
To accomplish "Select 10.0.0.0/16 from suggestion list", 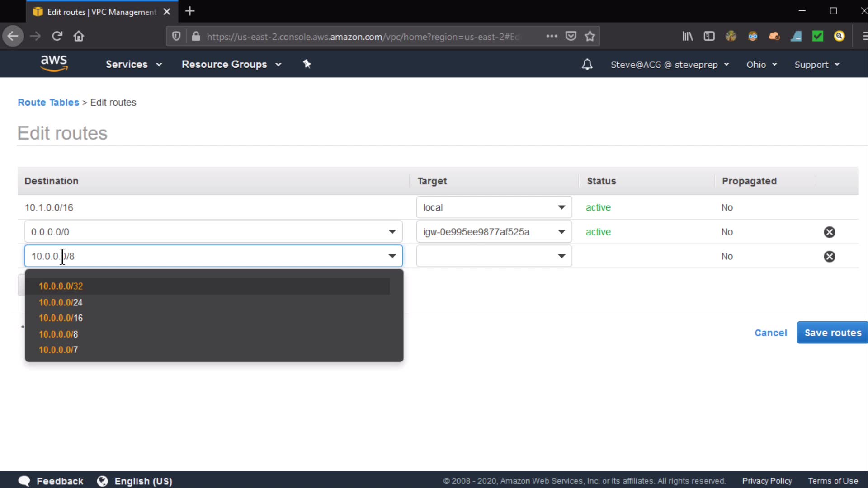I will (x=61, y=318).
